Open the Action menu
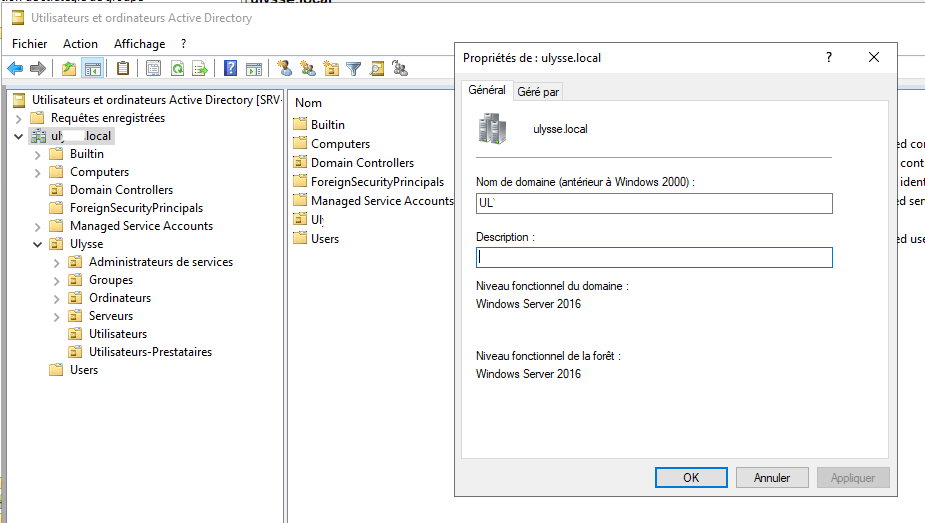The height and width of the screenshot is (523, 925). 80,44
